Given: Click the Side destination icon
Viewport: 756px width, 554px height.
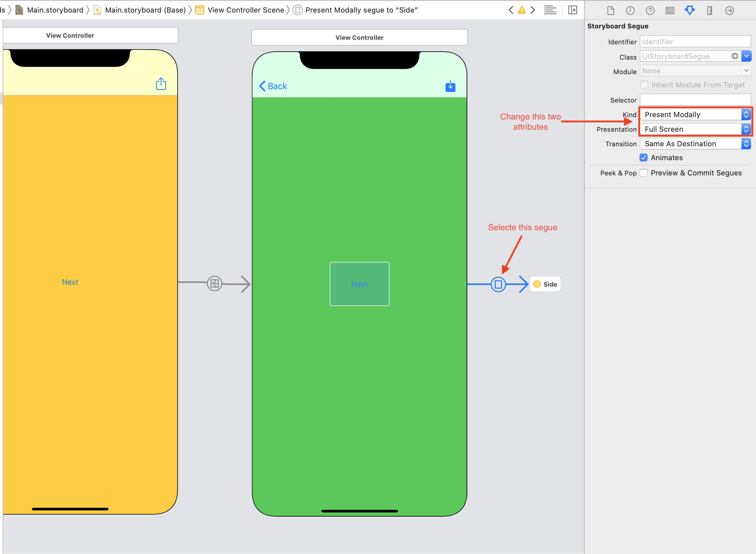Looking at the screenshot, I should coord(536,284).
